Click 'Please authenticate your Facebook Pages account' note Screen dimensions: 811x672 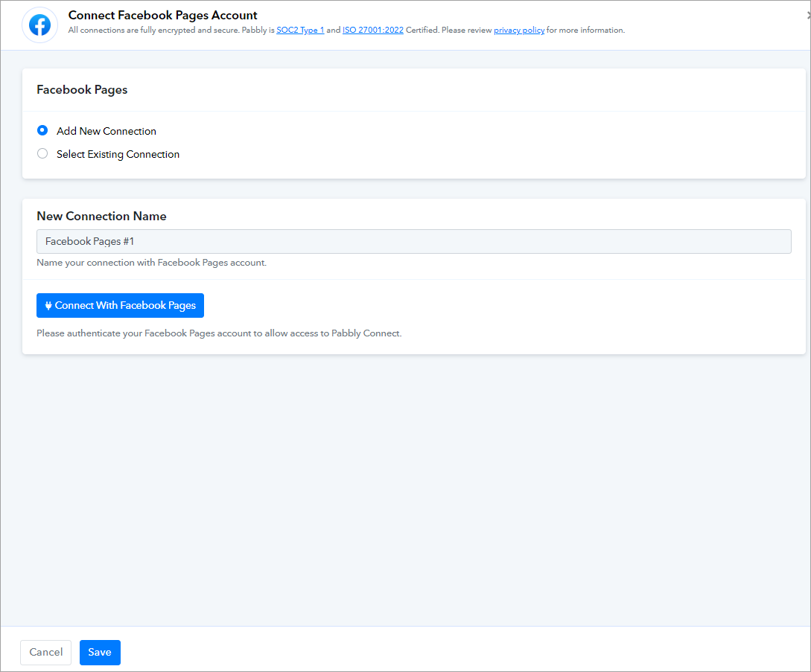219,333
